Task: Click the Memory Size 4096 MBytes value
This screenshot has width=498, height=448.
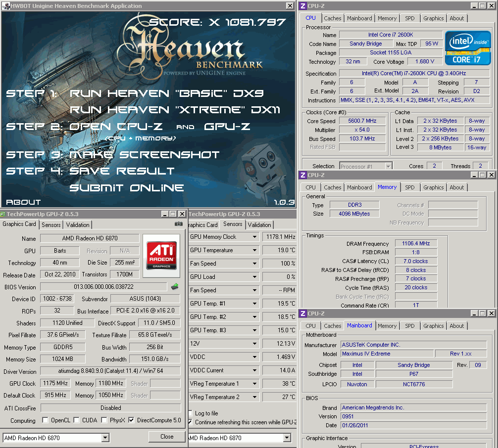Action: [354, 214]
